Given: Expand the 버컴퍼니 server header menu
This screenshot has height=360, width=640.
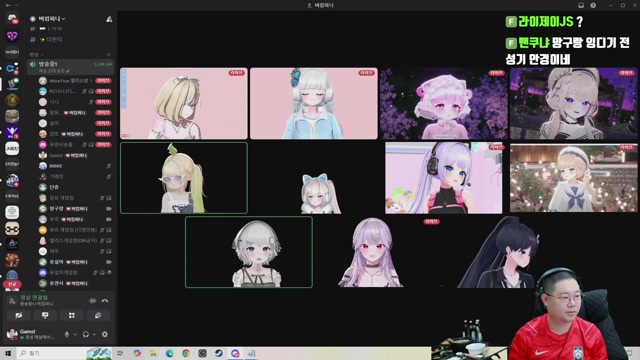Looking at the screenshot, I should (52, 19).
